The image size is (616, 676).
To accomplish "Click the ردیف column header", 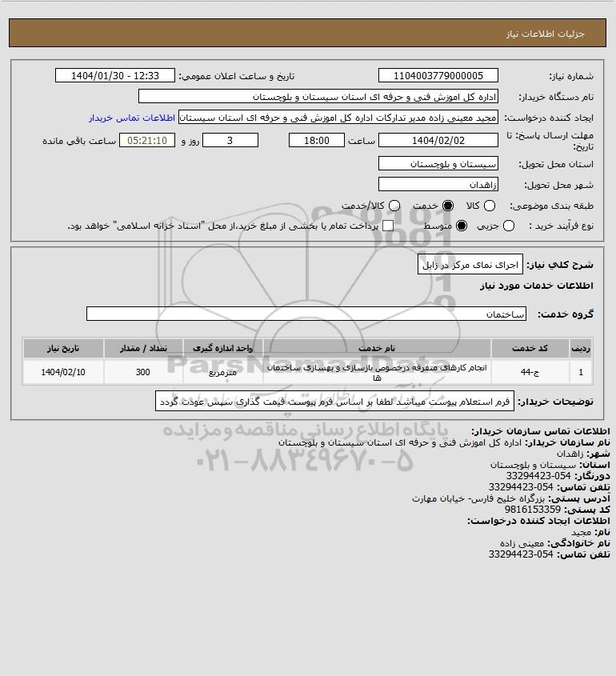I will [581, 348].
